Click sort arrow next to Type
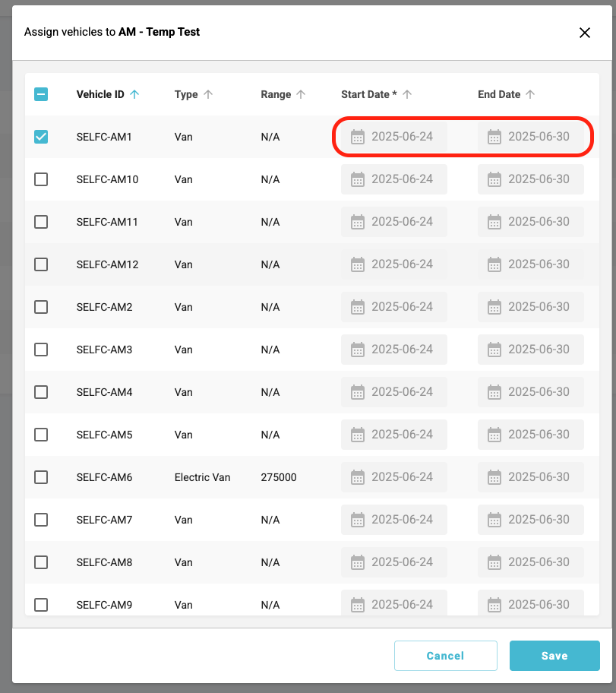The image size is (616, 693). point(208,94)
